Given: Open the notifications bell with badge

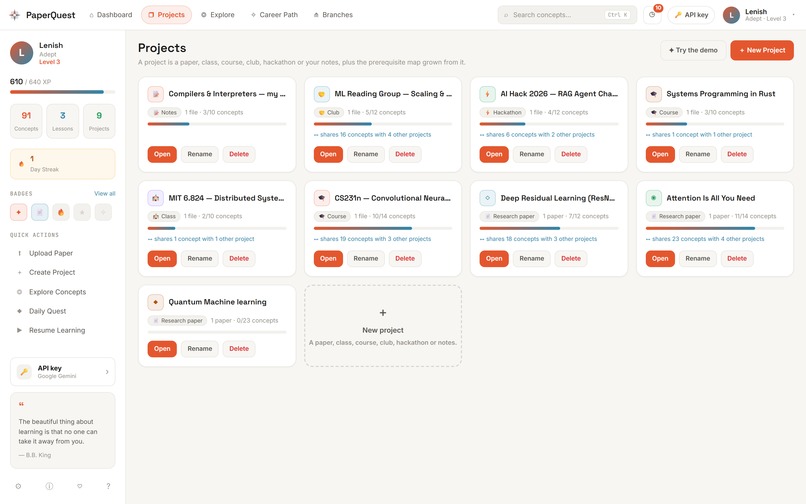Looking at the screenshot, I should [x=652, y=15].
